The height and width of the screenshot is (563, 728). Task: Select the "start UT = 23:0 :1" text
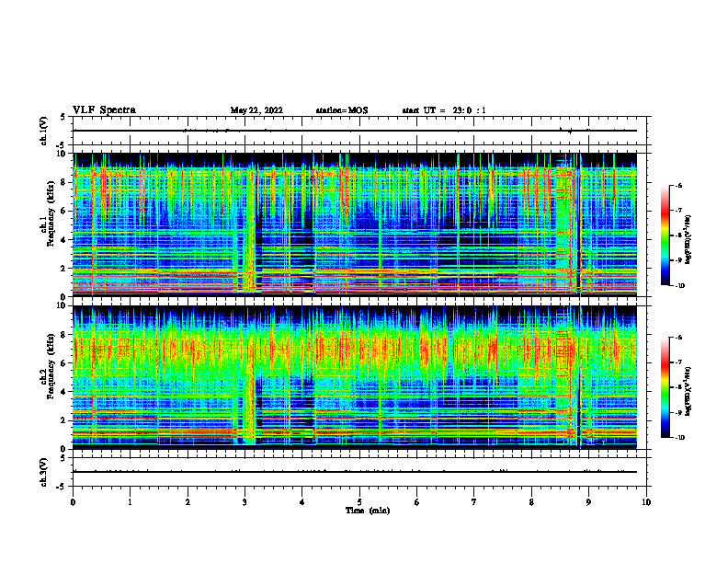[444, 110]
